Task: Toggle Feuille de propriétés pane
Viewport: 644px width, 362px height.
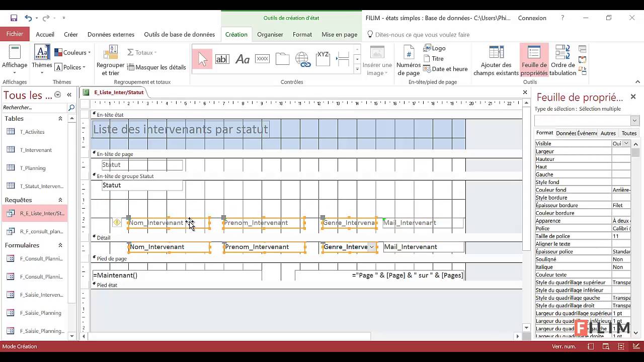Action: point(534,60)
